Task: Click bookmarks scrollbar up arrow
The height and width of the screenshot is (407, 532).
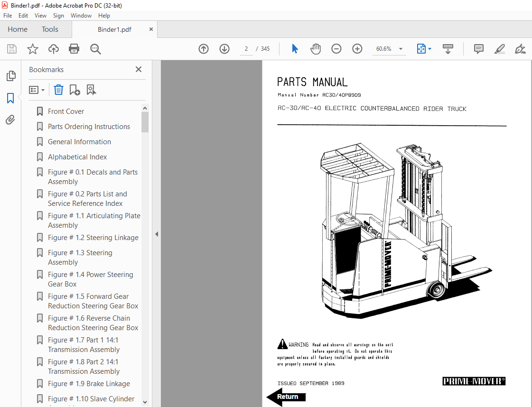Action: click(145, 108)
